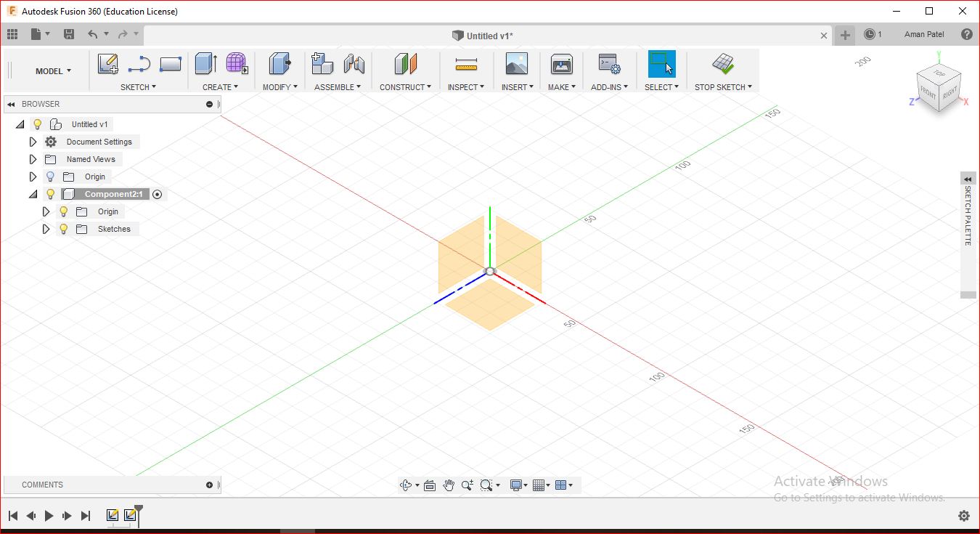
Task: Jump to timeline beginning
Action: click(x=13, y=516)
